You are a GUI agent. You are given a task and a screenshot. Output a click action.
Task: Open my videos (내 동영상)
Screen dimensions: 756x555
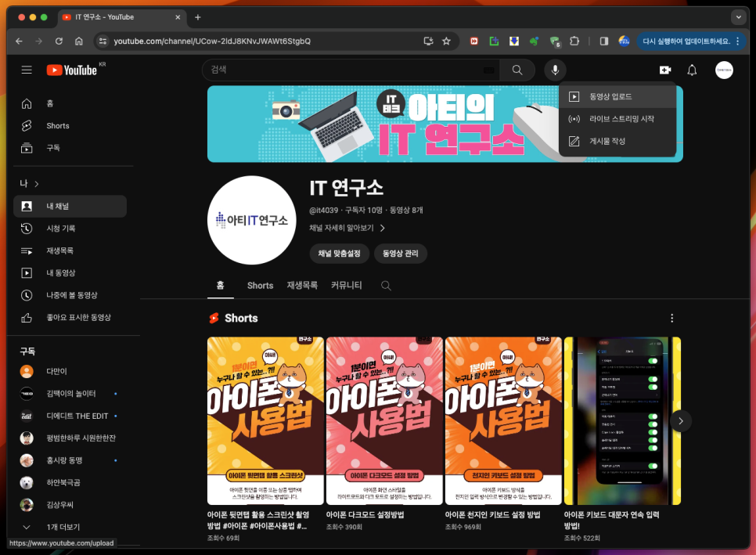[x=70, y=272]
